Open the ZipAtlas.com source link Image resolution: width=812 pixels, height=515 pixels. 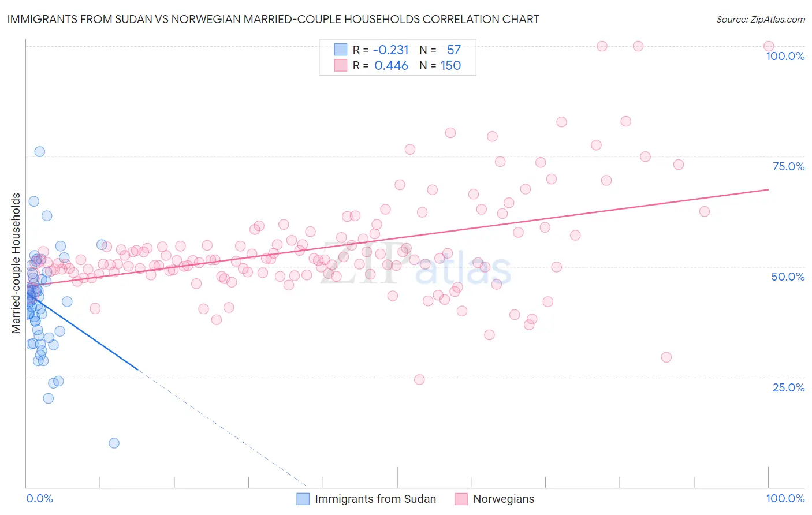tap(761, 19)
